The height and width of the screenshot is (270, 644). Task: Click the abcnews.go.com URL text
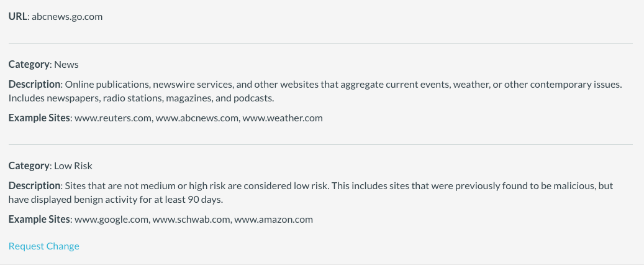point(66,17)
